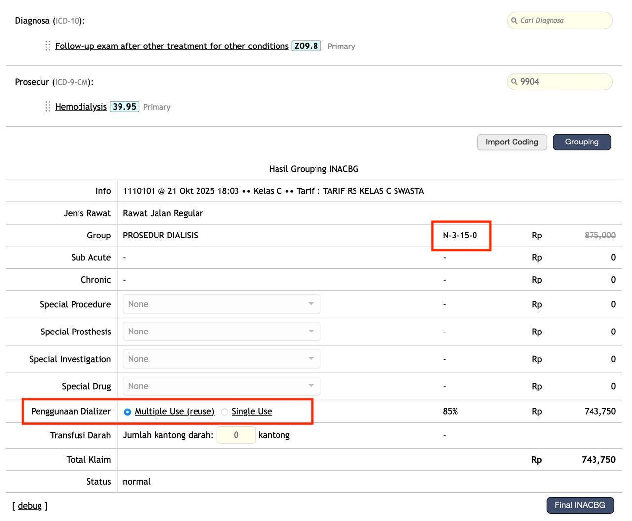Click the Z09.8 diagnosis code badge
This screenshot has height=521, width=632.
[x=306, y=46]
